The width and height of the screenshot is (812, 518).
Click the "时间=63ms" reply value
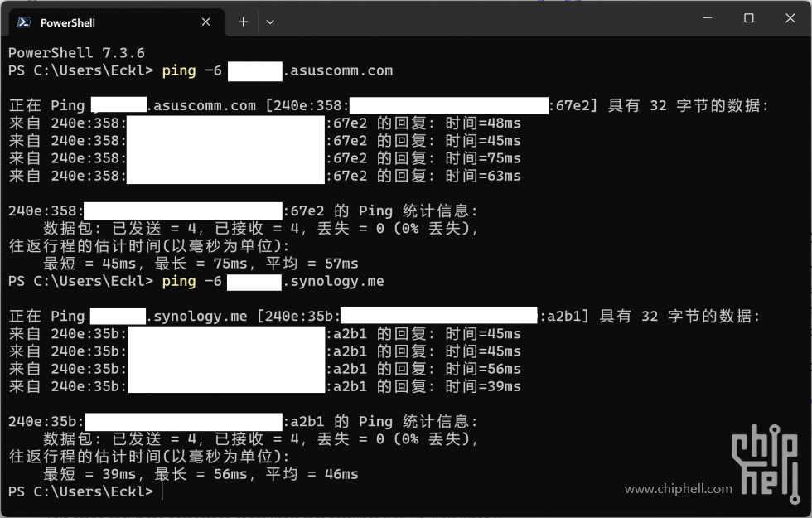[x=483, y=176]
